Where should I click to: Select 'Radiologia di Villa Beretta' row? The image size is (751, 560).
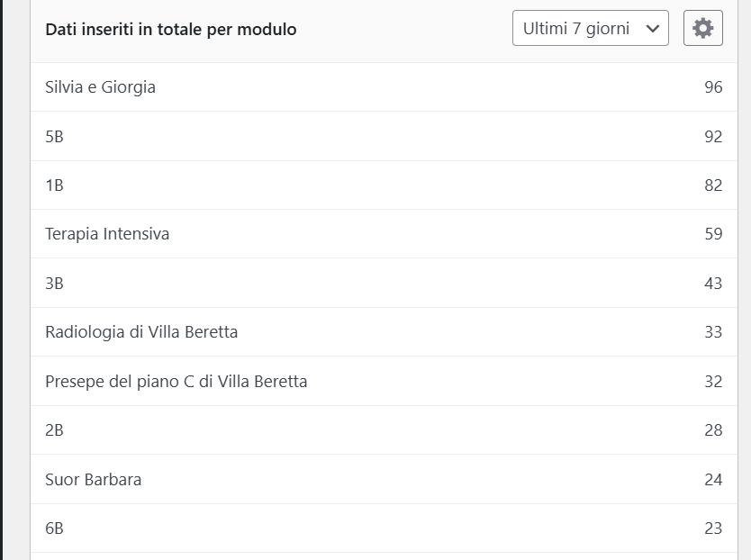tap(384, 332)
